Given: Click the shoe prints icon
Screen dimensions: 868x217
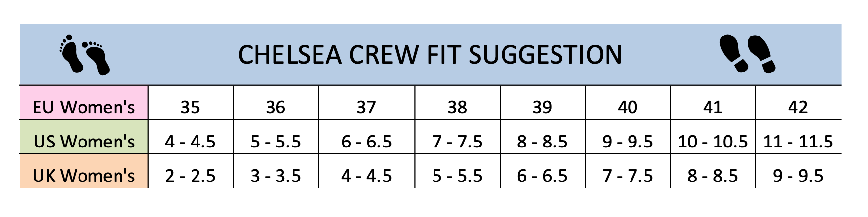Looking at the screenshot, I should 747,54.
